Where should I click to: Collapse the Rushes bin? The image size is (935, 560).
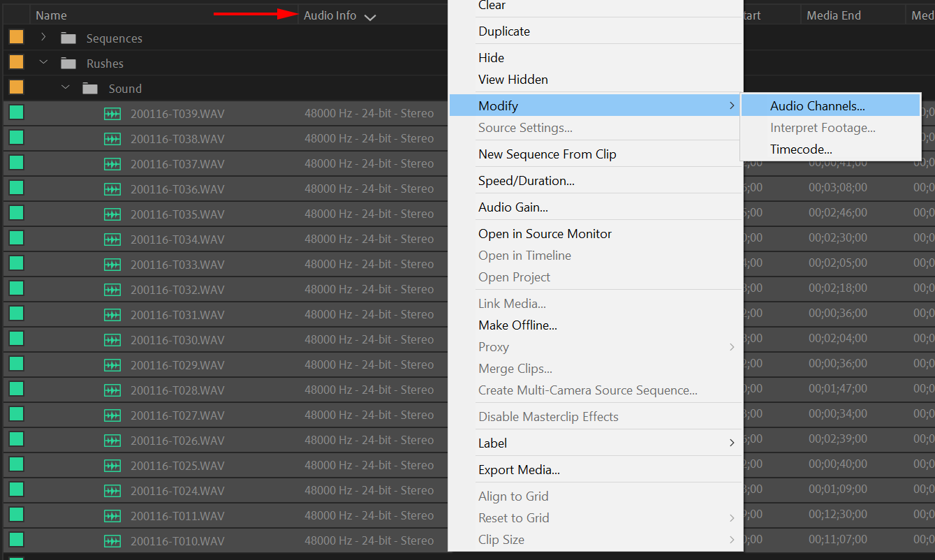tap(43, 61)
